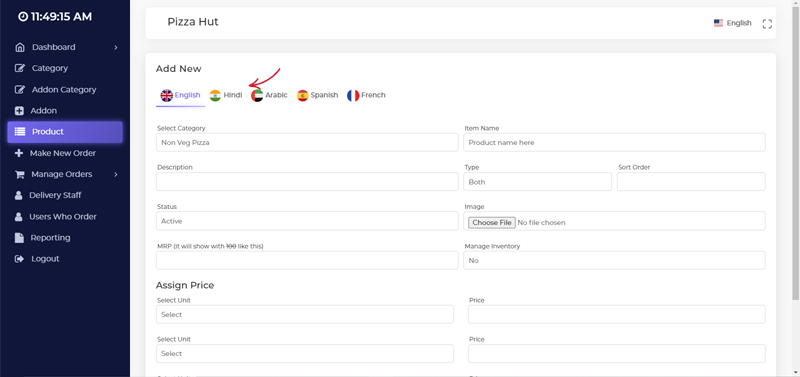Click the MRP input field

[x=307, y=260]
